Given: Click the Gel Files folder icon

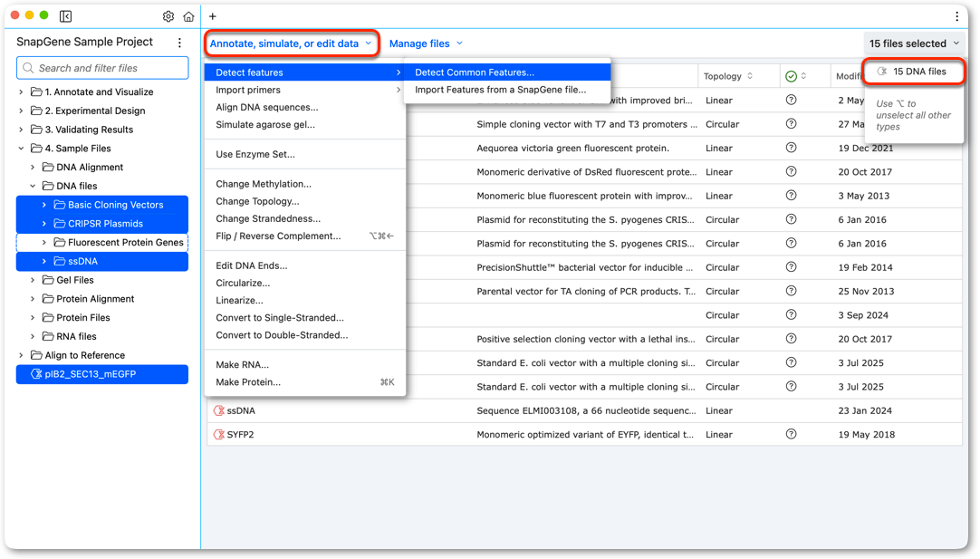Looking at the screenshot, I should [48, 279].
